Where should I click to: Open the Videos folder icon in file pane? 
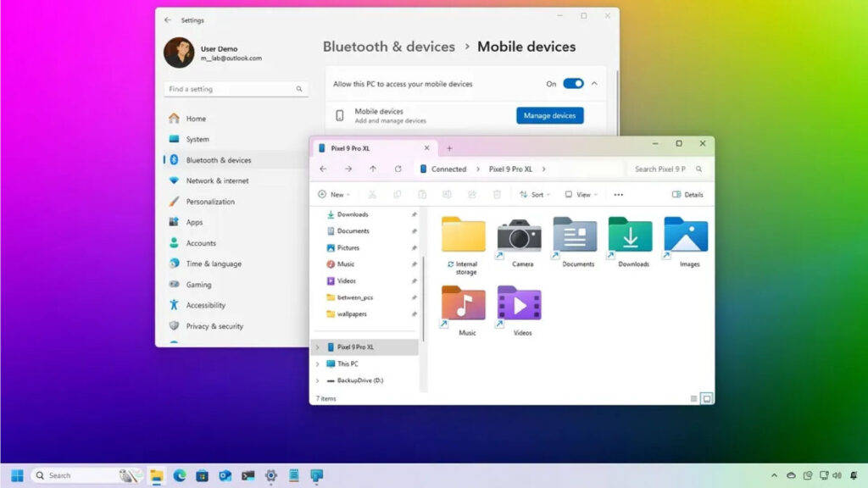(x=519, y=304)
